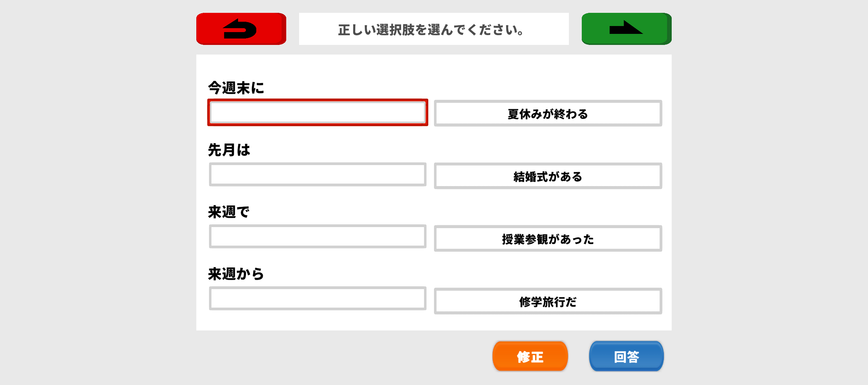
Task: Select the empty slot under 来週で
Action: pos(318,236)
